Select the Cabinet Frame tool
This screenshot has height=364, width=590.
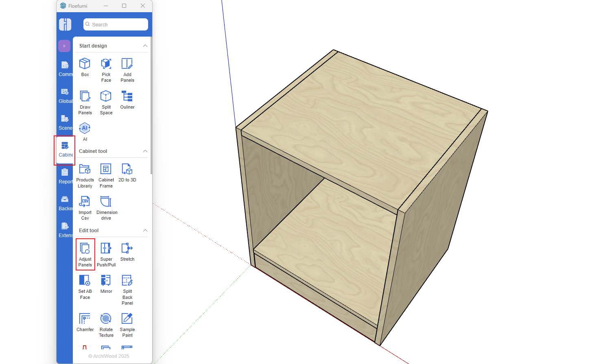(x=106, y=175)
